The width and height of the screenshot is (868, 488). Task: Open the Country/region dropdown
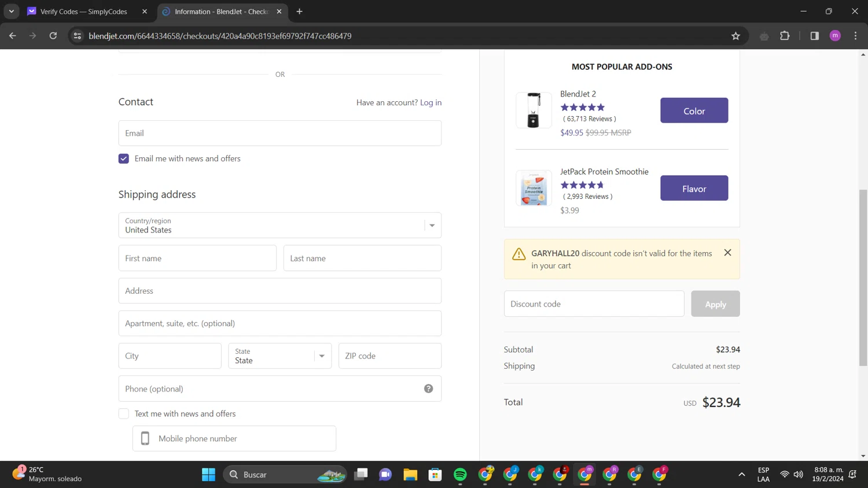click(280, 225)
